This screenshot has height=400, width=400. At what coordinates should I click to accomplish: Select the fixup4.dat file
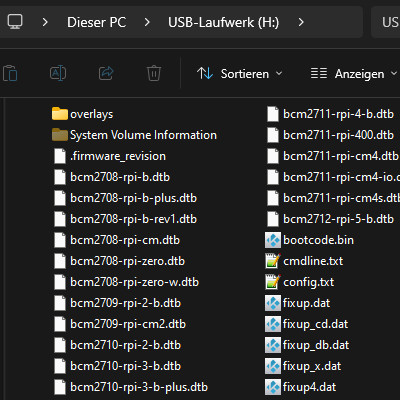click(301, 387)
